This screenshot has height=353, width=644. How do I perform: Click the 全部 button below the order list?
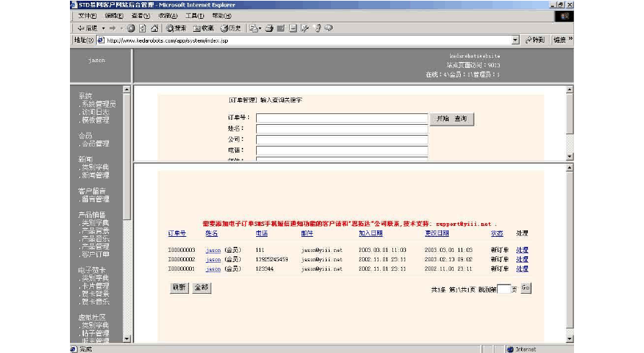coord(201,287)
